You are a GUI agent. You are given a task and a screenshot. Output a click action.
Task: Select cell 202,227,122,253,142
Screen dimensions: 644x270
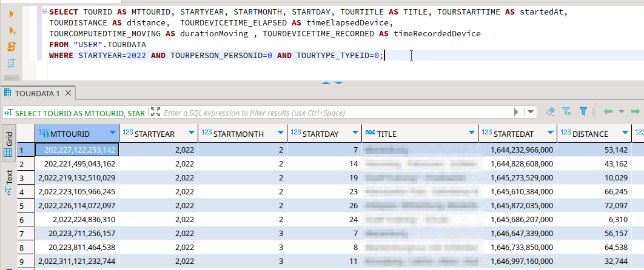[x=77, y=150]
